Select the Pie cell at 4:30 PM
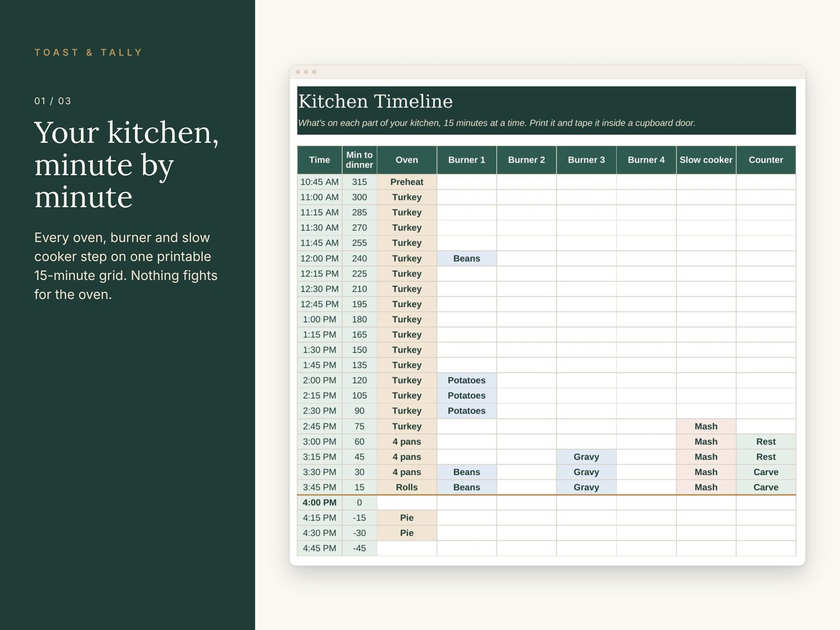Image resolution: width=840 pixels, height=630 pixels. click(407, 533)
